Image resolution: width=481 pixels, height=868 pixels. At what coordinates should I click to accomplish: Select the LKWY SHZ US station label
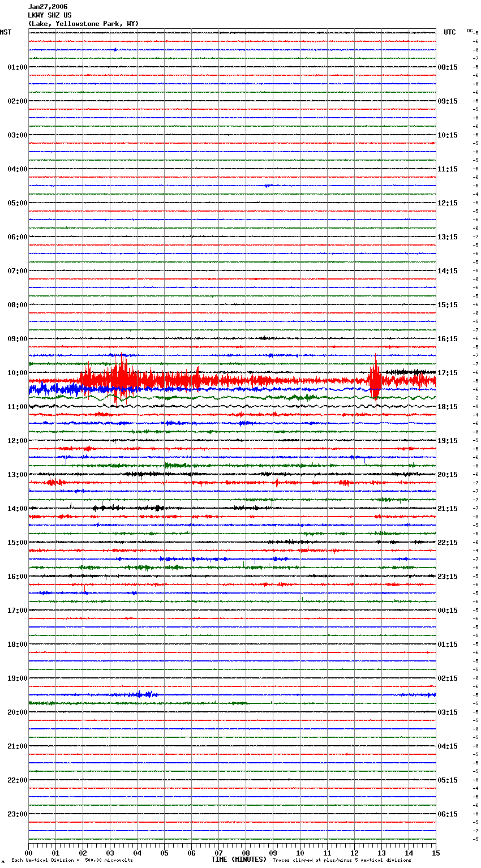point(50,15)
